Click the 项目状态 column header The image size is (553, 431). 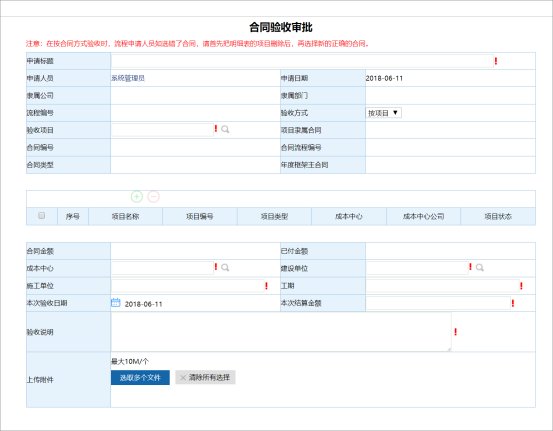coord(498,216)
